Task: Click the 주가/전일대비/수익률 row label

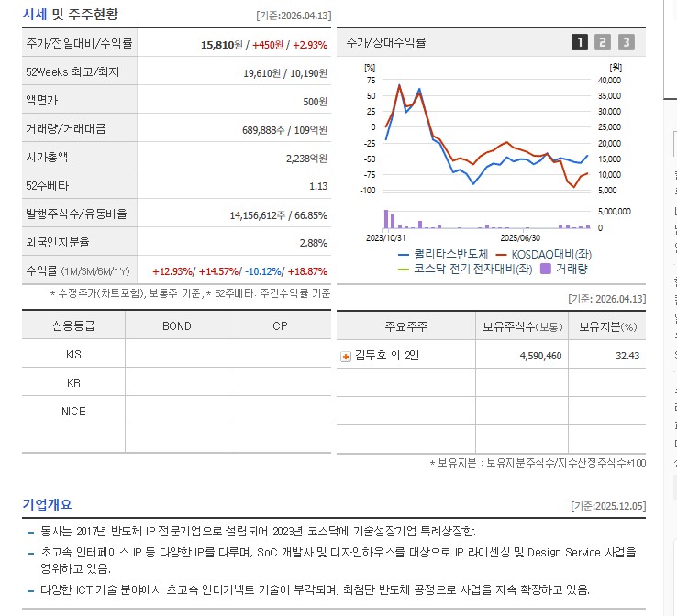Action: pyautogui.click(x=79, y=43)
